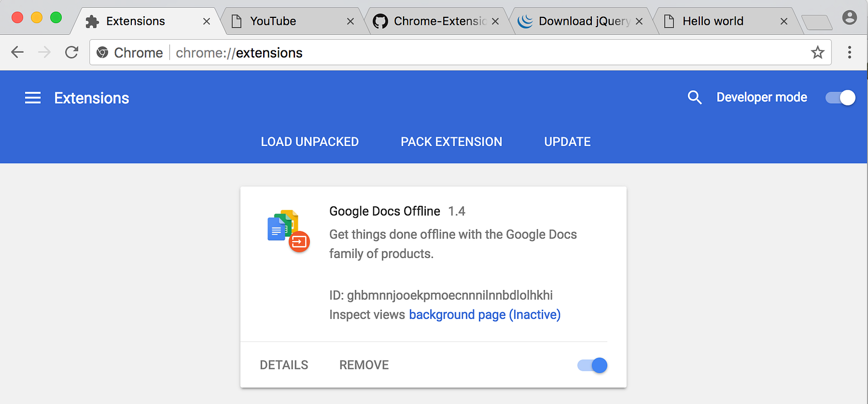This screenshot has height=404, width=868.
Task: Click PACK EXTENSION button
Action: tap(451, 142)
